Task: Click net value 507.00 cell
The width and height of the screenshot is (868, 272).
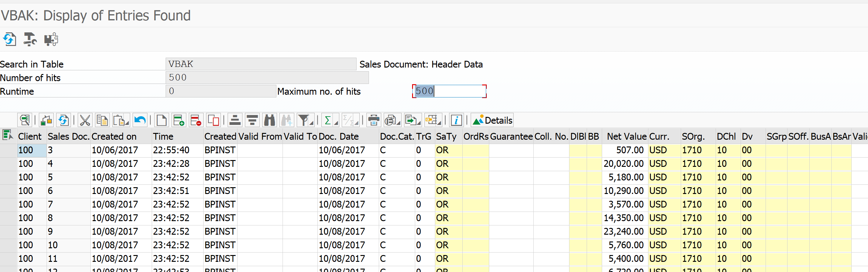Action: (x=625, y=150)
